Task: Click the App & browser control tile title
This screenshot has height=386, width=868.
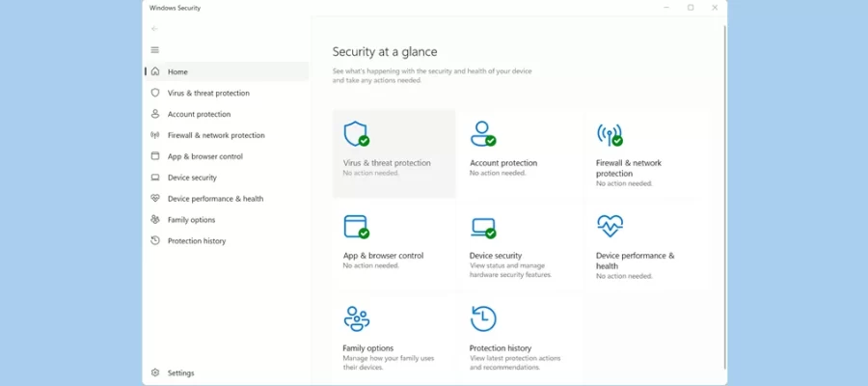Action: point(383,256)
